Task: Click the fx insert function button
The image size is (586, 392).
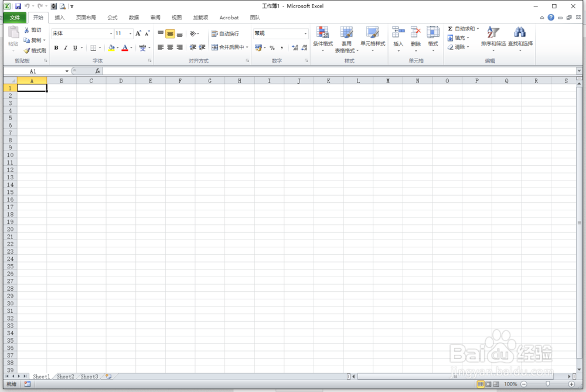Action: 97,71
